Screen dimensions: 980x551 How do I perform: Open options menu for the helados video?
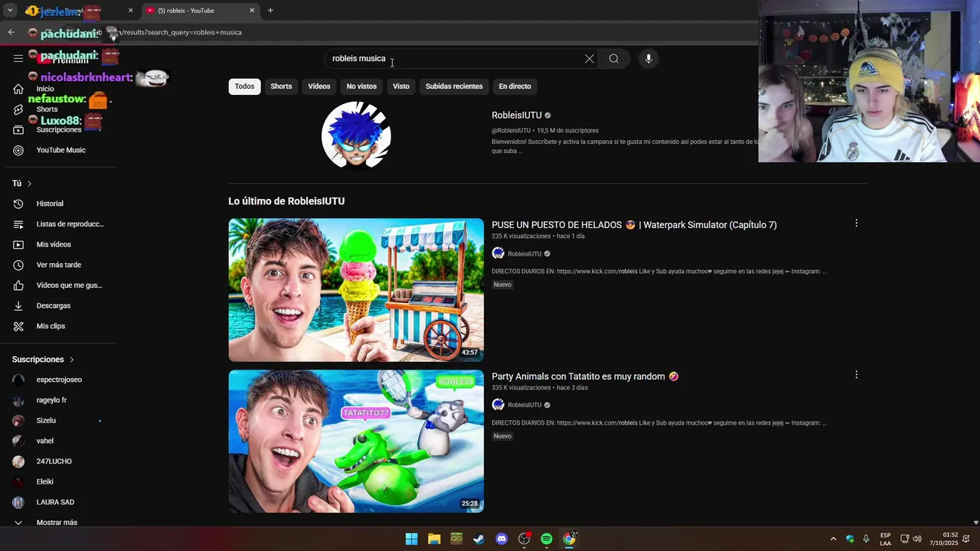click(x=856, y=223)
